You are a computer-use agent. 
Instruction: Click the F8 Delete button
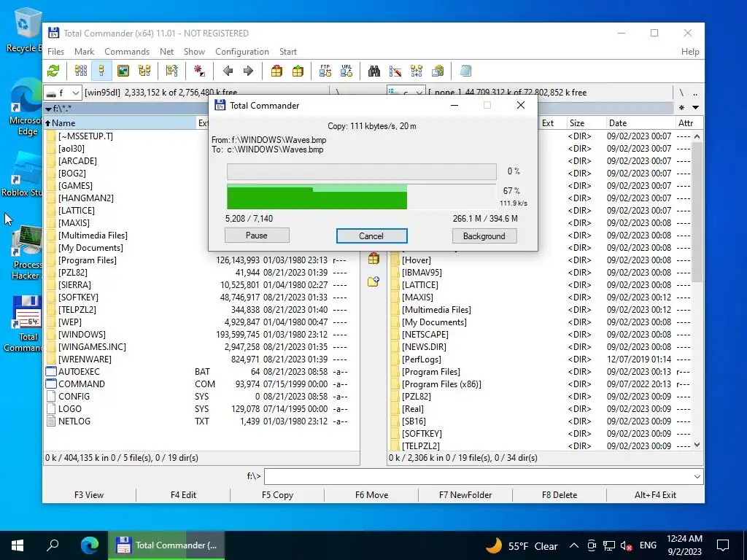[x=560, y=495]
